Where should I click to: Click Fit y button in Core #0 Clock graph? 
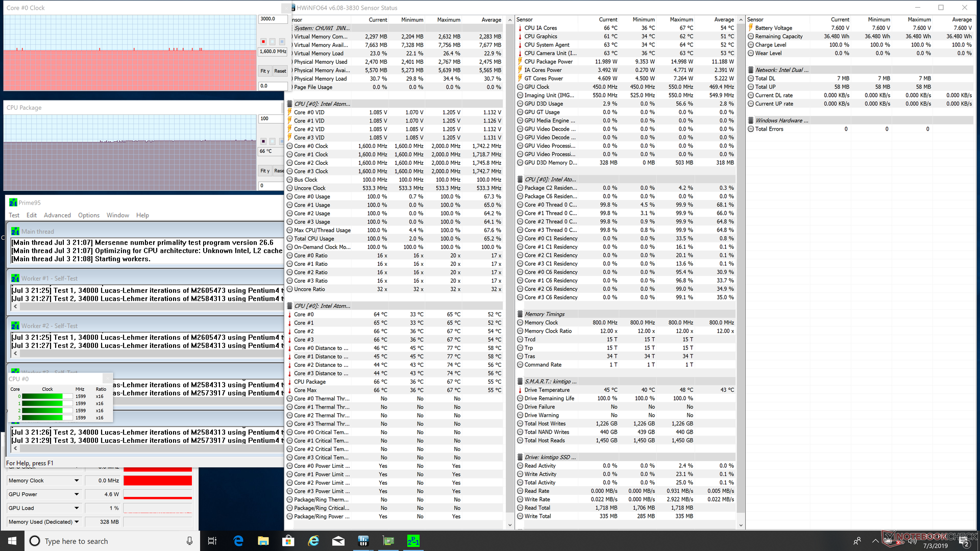click(x=265, y=71)
